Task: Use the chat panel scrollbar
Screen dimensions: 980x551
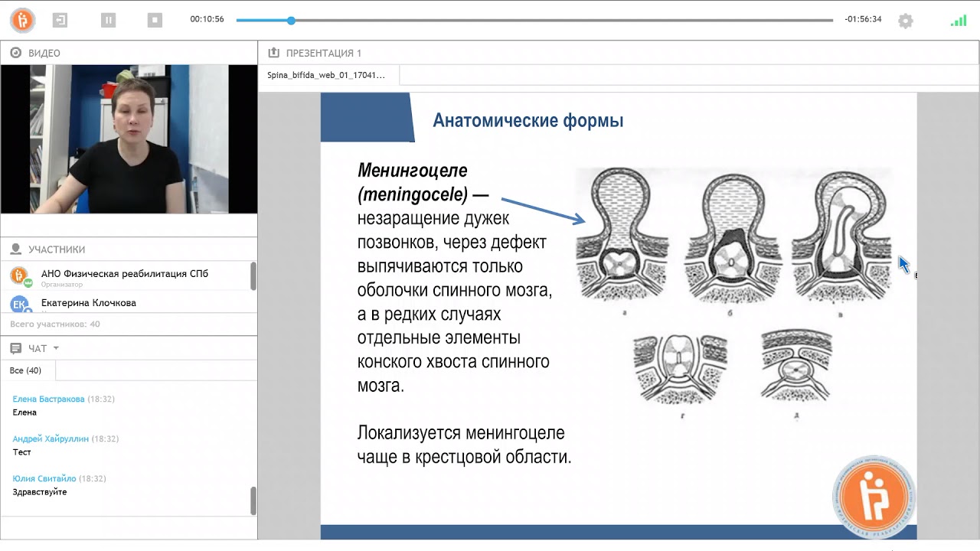Action: click(x=253, y=501)
